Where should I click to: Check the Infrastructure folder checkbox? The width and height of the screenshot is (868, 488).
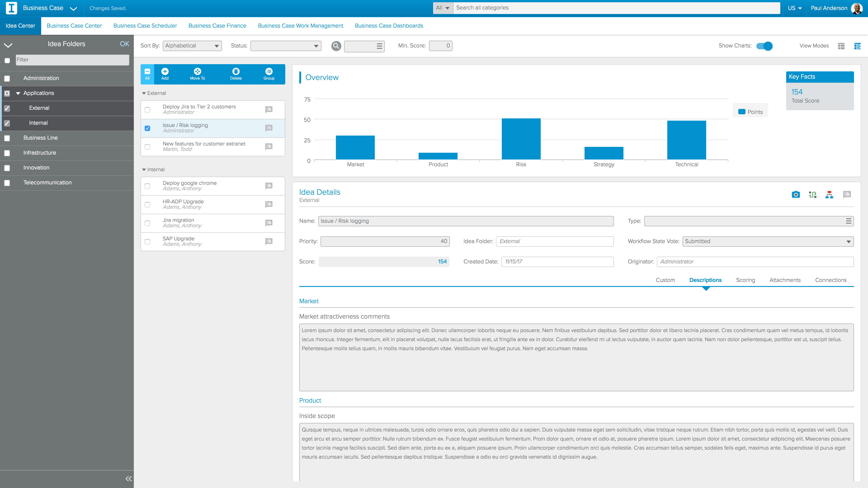click(x=7, y=153)
